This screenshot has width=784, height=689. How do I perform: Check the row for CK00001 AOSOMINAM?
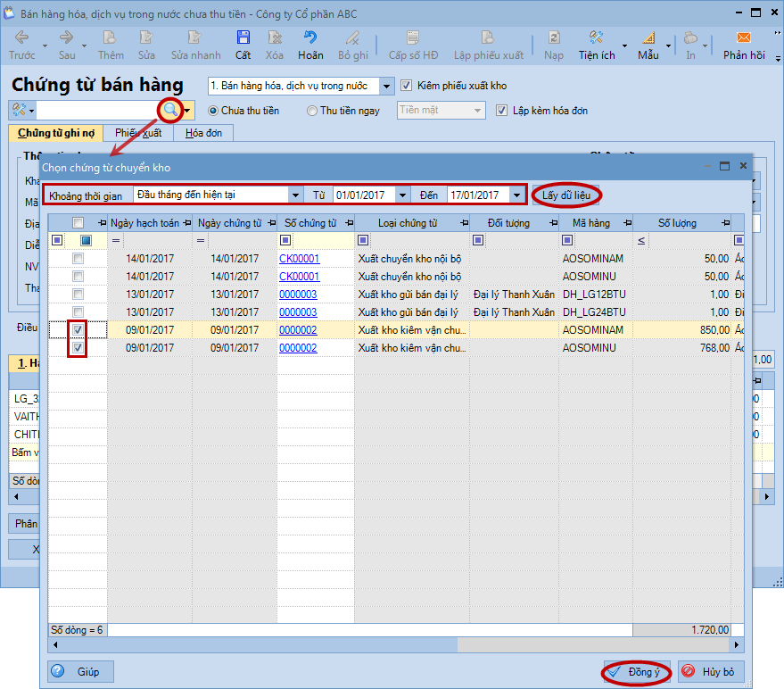coord(78,259)
